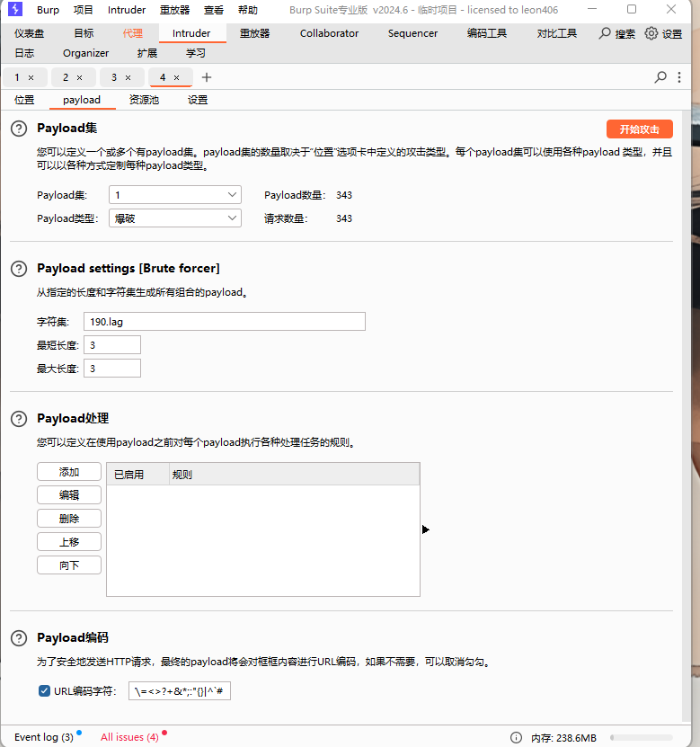Switch to Collaborator tab
This screenshot has width=700, height=747.
click(x=329, y=33)
